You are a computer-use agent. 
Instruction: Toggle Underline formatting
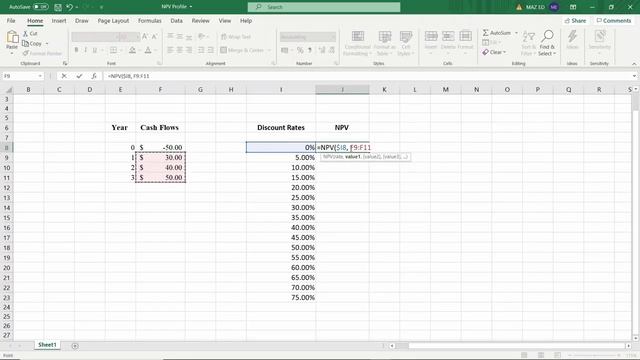95,50
